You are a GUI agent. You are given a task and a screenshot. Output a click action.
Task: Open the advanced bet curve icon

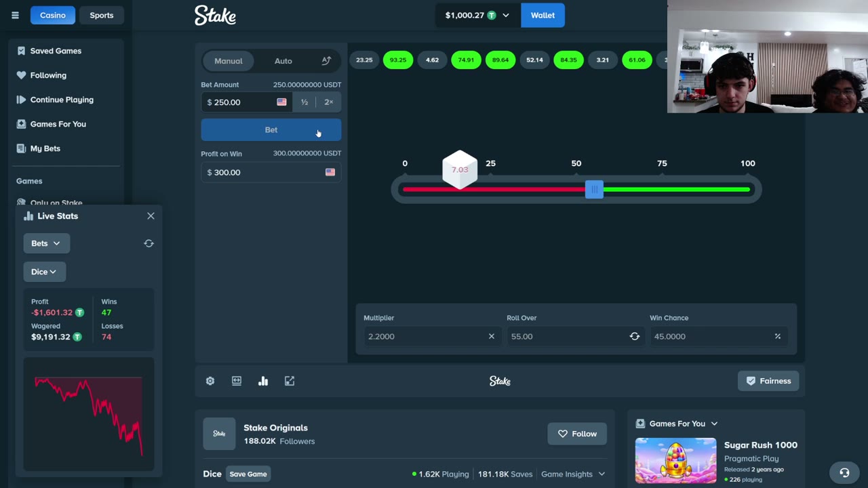[x=326, y=61]
